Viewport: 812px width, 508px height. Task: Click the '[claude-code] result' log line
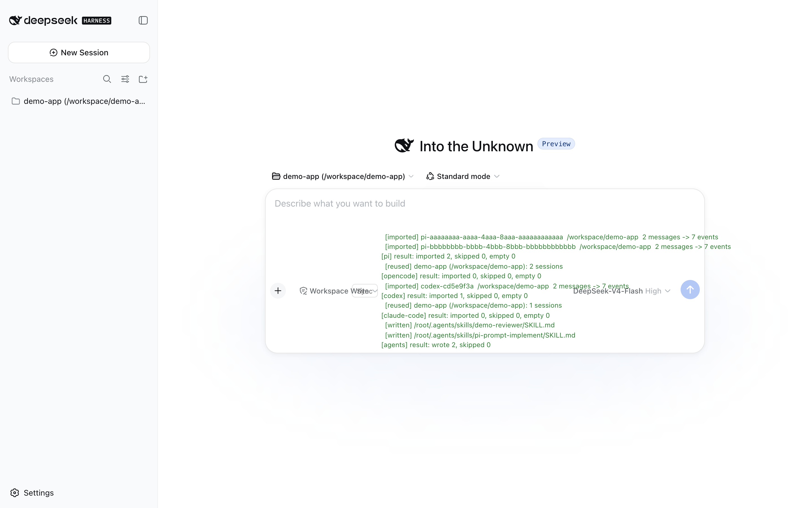pos(465,316)
